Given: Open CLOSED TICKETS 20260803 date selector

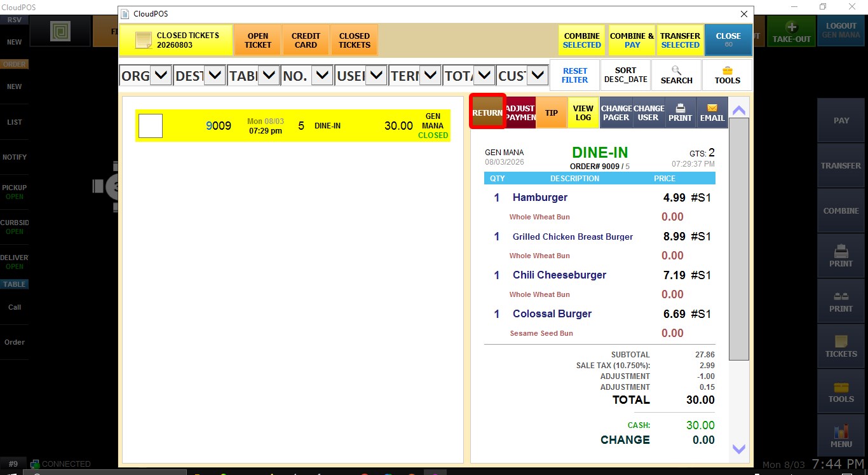Looking at the screenshot, I should [x=176, y=40].
